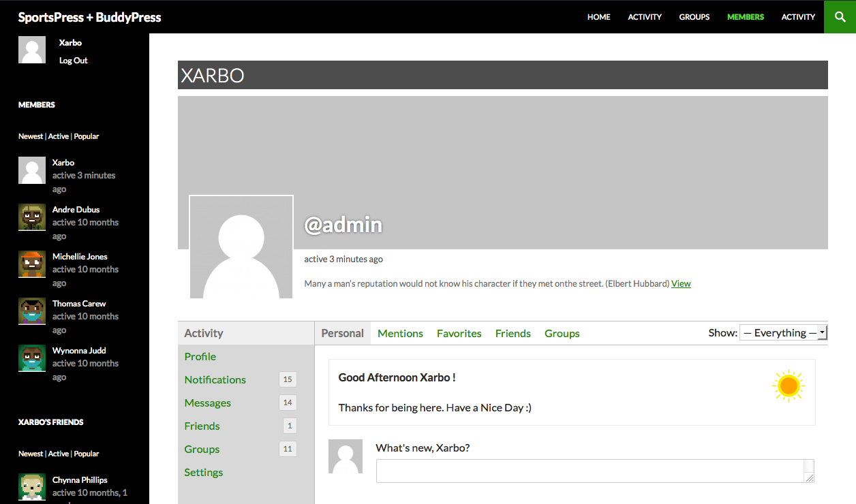Click the XARBO page title bar
The width and height of the screenshot is (856, 504).
tap(503, 75)
